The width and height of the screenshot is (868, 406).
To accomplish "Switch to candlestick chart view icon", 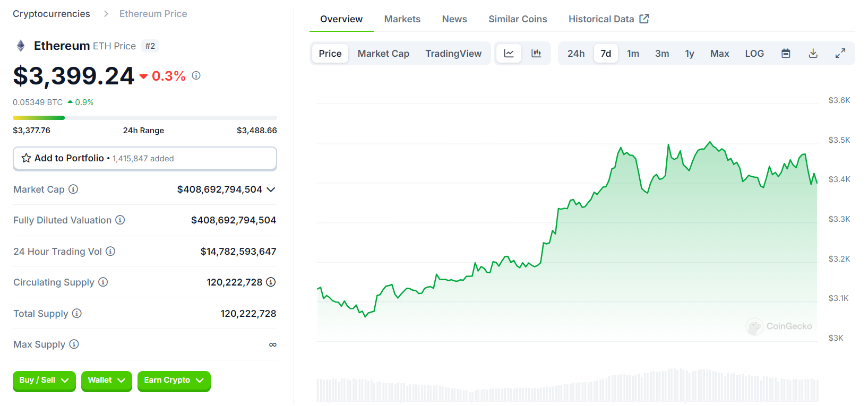I will click(x=536, y=53).
